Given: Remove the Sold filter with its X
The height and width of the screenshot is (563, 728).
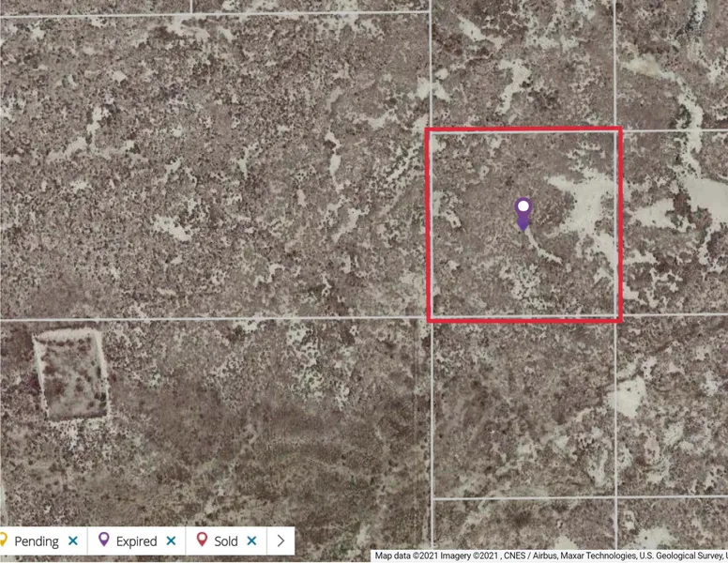Looking at the screenshot, I should tap(251, 541).
